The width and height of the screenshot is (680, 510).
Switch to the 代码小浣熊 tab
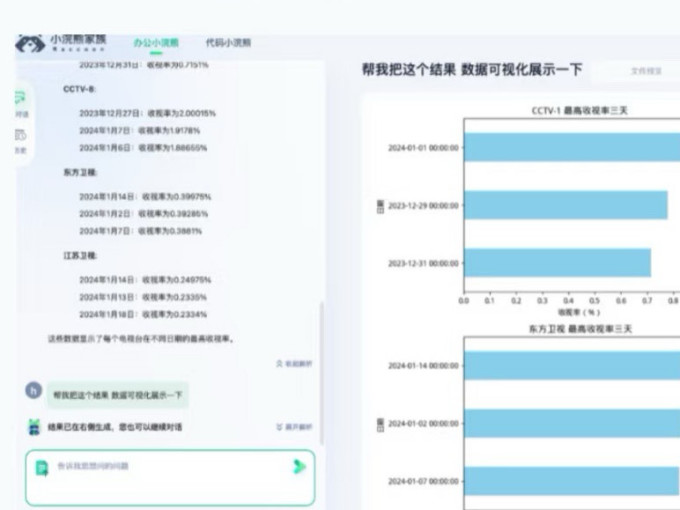tap(228, 42)
